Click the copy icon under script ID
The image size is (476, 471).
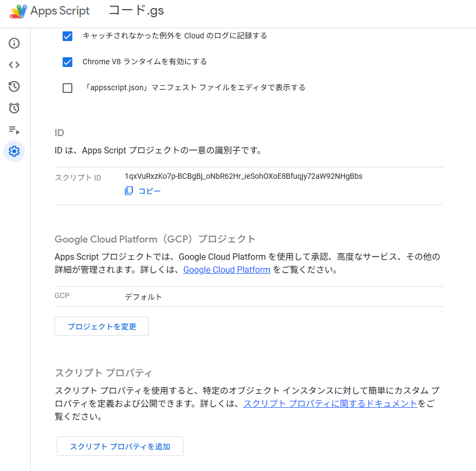pos(129,191)
